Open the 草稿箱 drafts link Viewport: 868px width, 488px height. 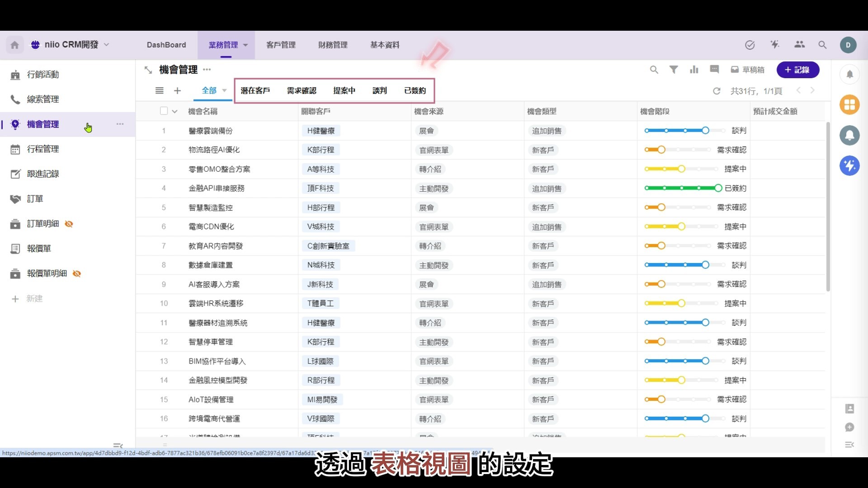click(x=748, y=70)
